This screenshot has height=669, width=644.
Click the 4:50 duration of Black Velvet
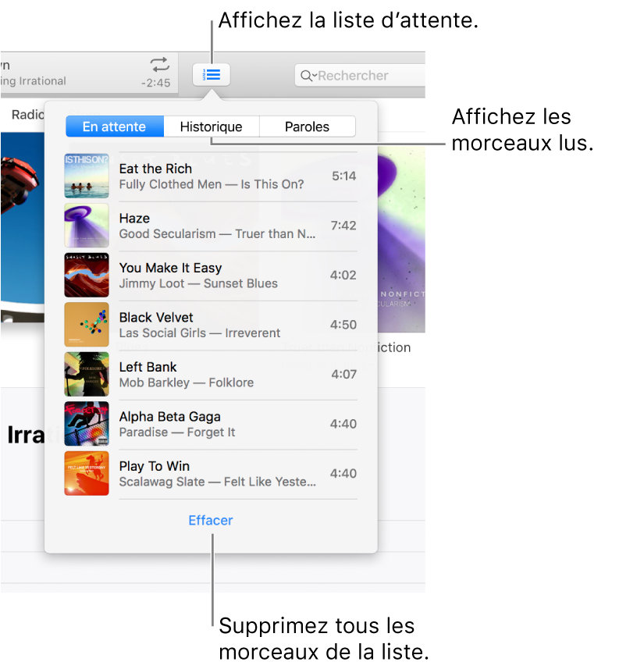tap(343, 325)
